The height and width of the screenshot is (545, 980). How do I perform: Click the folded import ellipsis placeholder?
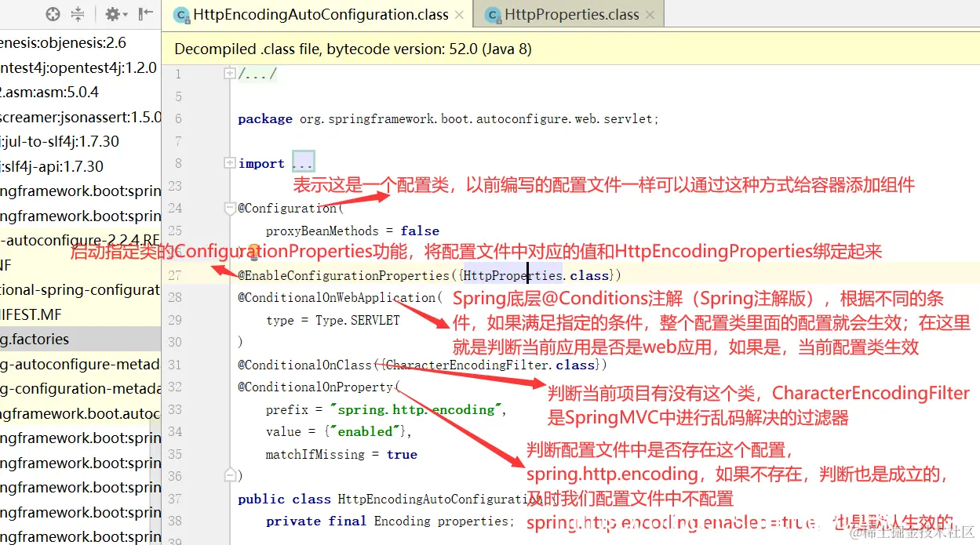pyautogui.click(x=303, y=162)
